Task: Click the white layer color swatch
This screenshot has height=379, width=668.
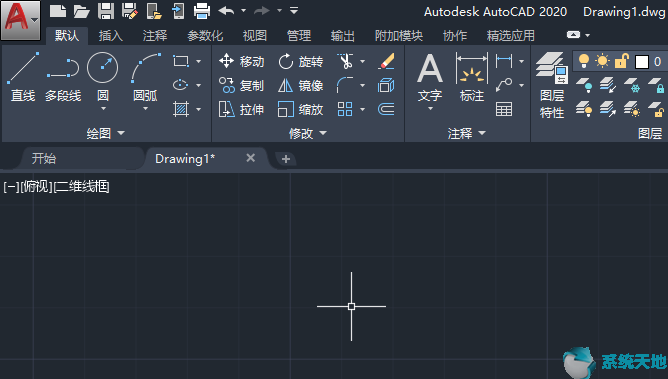Action: click(x=642, y=62)
